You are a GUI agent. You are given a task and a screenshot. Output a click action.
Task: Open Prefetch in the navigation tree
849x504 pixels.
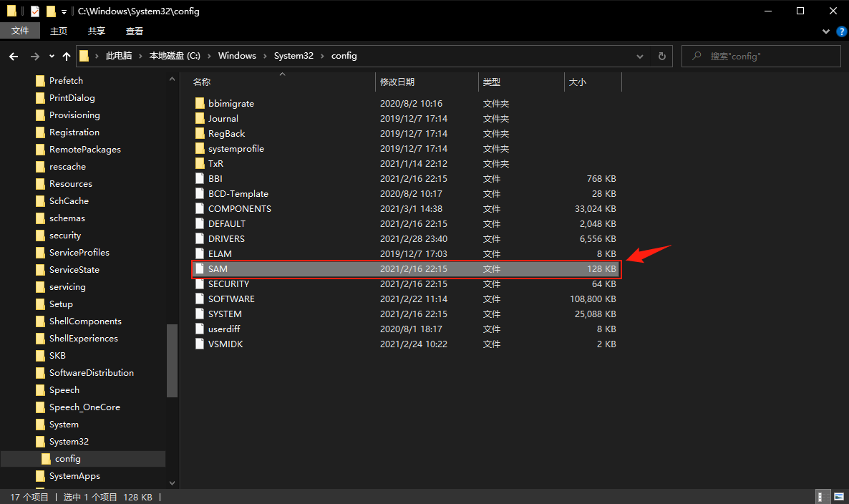click(x=66, y=81)
